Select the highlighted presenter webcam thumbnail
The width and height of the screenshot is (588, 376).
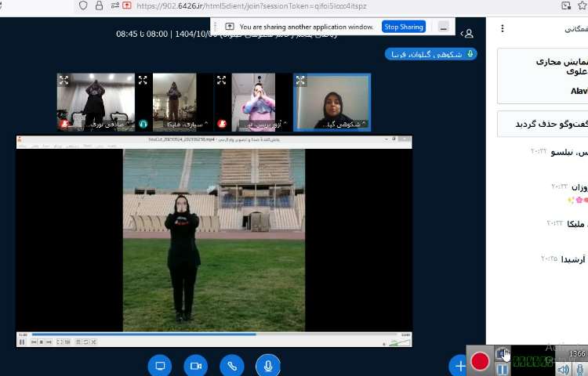click(332, 102)
